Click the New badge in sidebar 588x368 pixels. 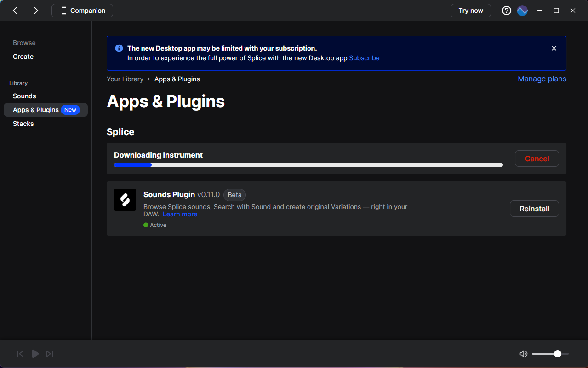click(70, 110)
